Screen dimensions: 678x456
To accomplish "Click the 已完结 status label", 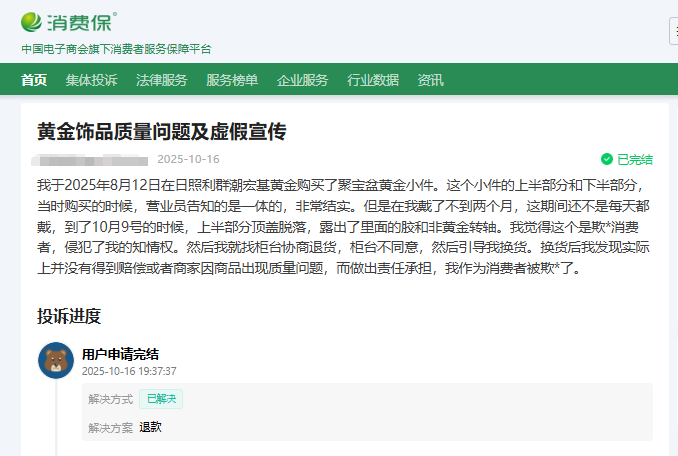I will tap(634, 159).
